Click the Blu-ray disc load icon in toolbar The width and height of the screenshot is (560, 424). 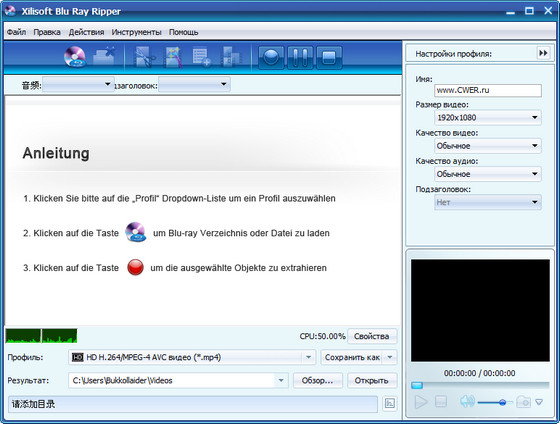pos(75,57)
